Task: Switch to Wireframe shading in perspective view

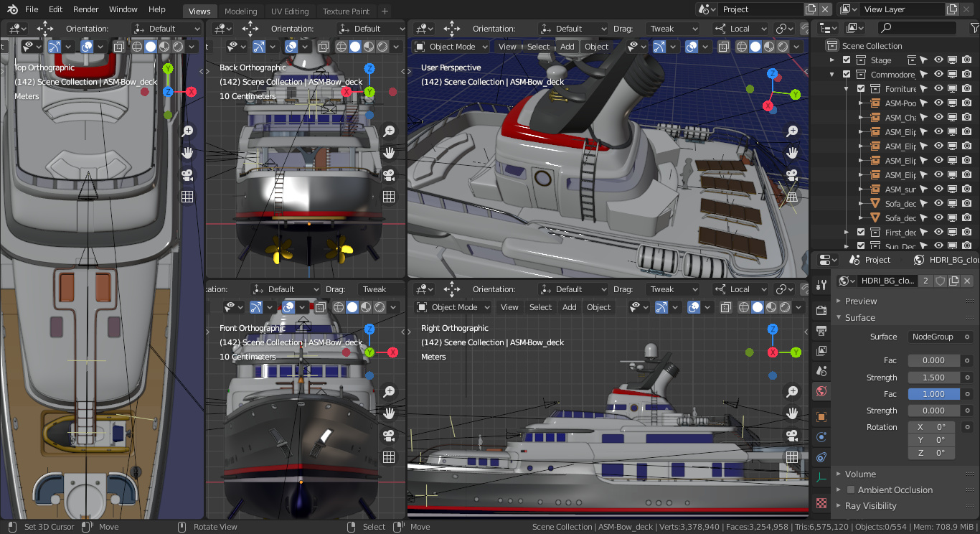Action: click(743, 46)
